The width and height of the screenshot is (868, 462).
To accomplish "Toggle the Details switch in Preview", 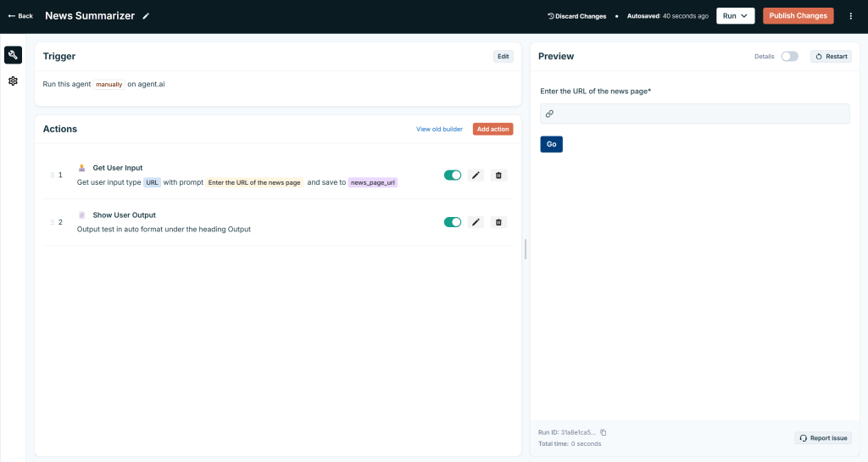I will pyautogui.click(x=789, y=57).
